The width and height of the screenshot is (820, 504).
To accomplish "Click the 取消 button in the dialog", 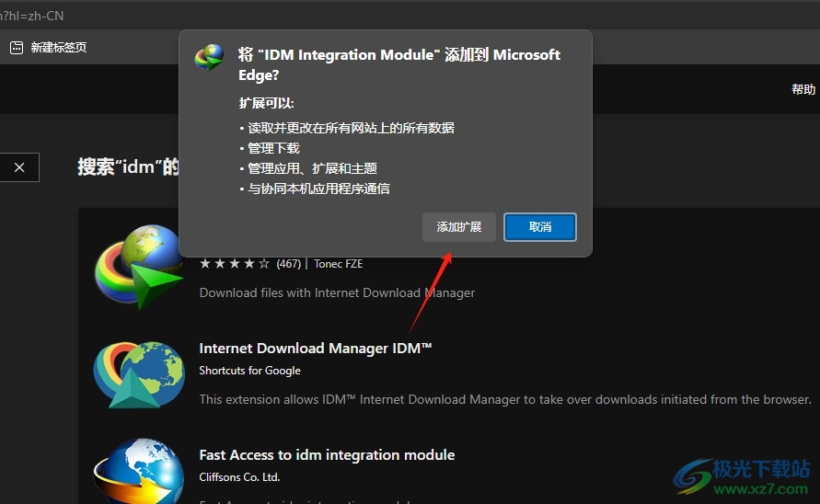I will [x=540, y=227].
